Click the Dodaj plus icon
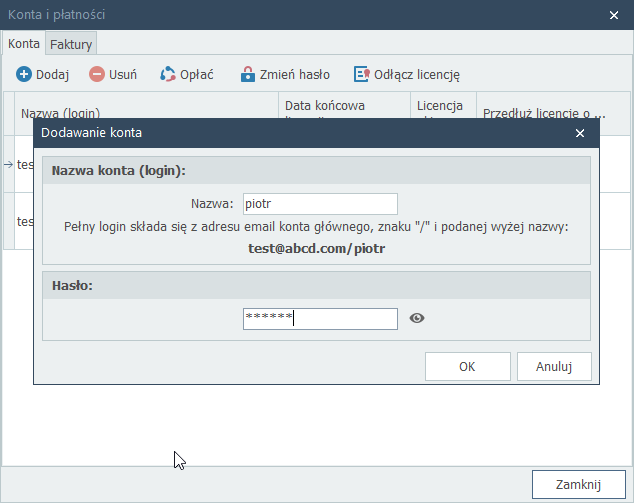Viewport: 634px width, 503px height. pos(24,74)
